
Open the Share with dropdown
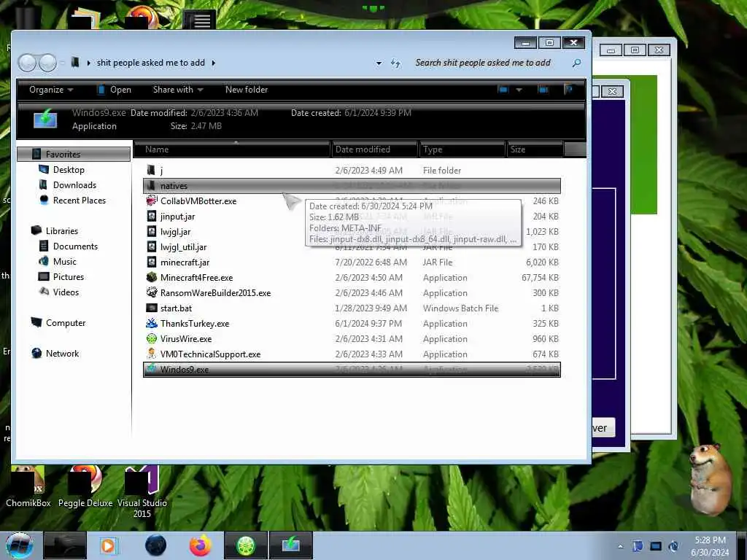point(178,90)
